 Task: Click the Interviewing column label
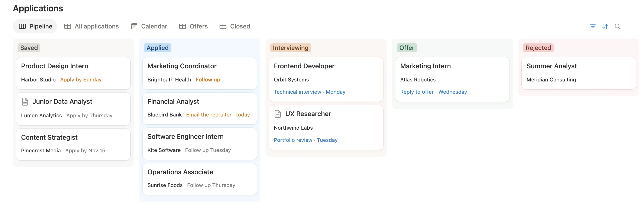pyautogui.click(x=291, y=48)
